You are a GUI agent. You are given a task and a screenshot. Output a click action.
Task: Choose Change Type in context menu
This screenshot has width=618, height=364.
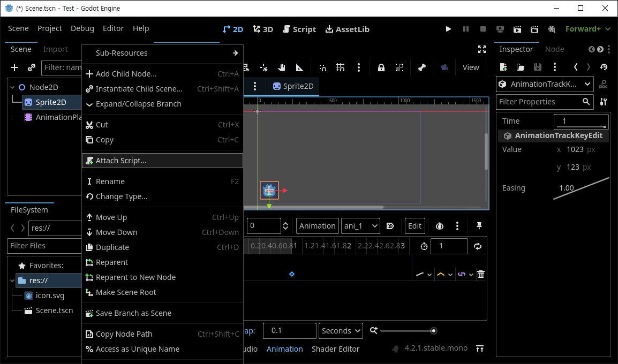coord(162,196)
